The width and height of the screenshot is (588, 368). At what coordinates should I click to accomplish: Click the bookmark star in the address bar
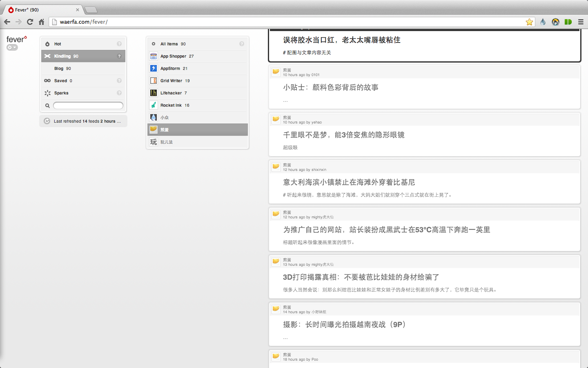coord(529,22)
